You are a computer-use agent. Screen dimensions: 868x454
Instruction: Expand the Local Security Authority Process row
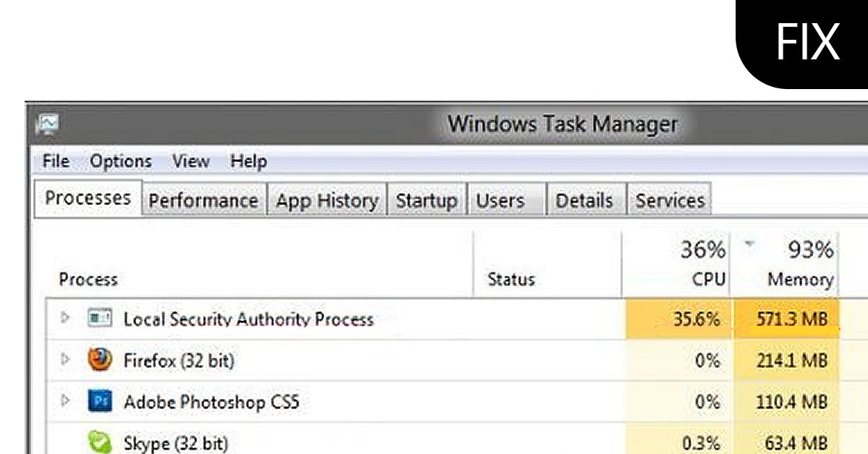pyautogui.click(x=65, y=318)
